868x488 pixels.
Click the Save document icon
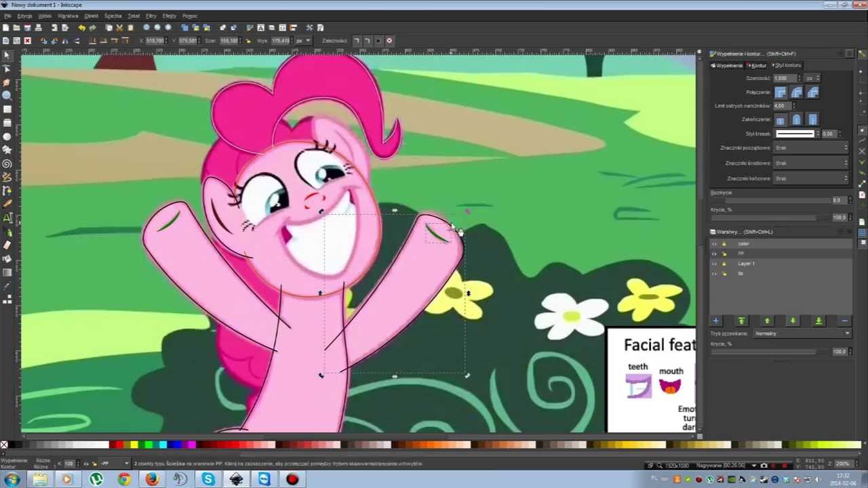[27, 28]
